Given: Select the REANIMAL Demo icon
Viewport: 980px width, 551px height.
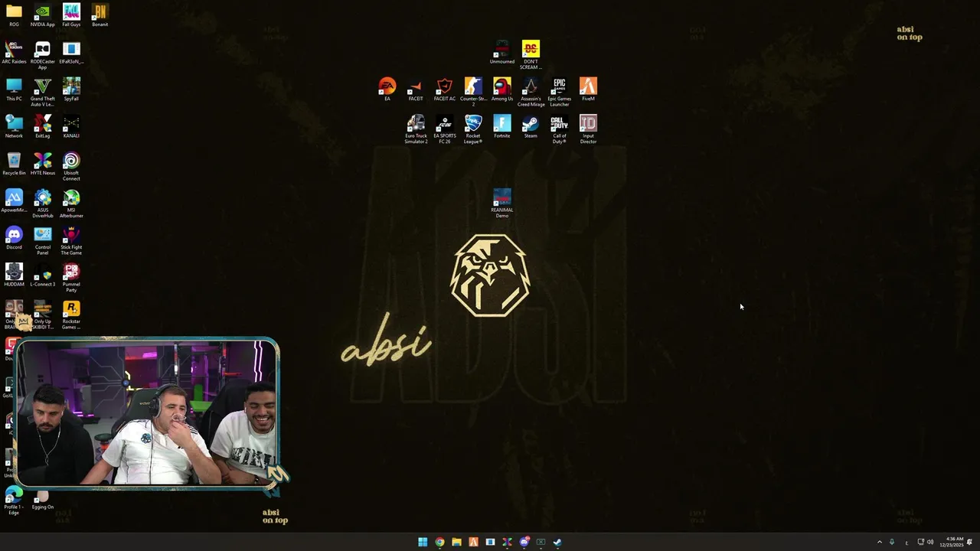Looking at the screenshot, I should (x=501, y=204).
